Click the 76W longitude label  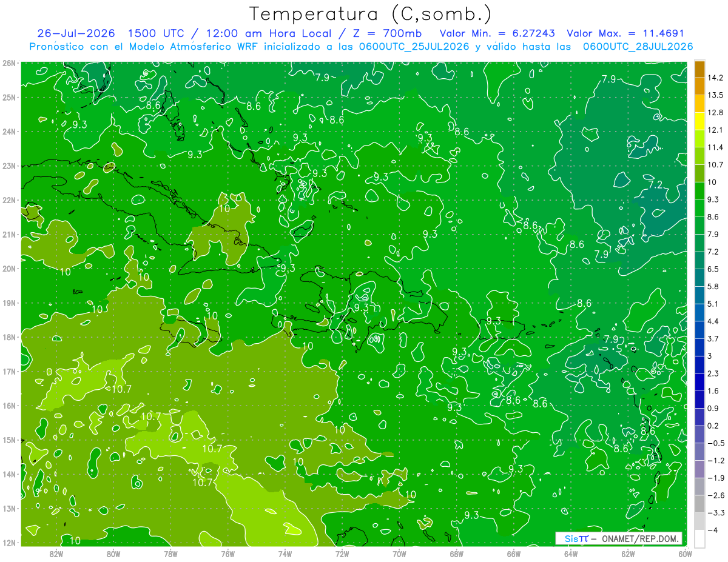[227, 554]
